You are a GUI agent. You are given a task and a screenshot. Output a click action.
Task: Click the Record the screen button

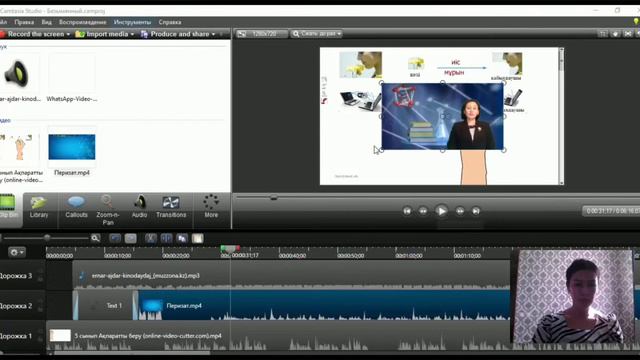tap(32, 34)
